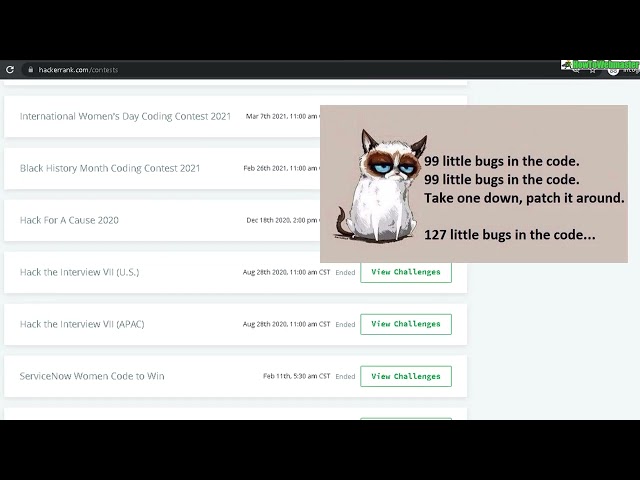
Task: Open the Hack For A Cause 2020 contest
Action: pyautogui.click(x=69, y=220)
